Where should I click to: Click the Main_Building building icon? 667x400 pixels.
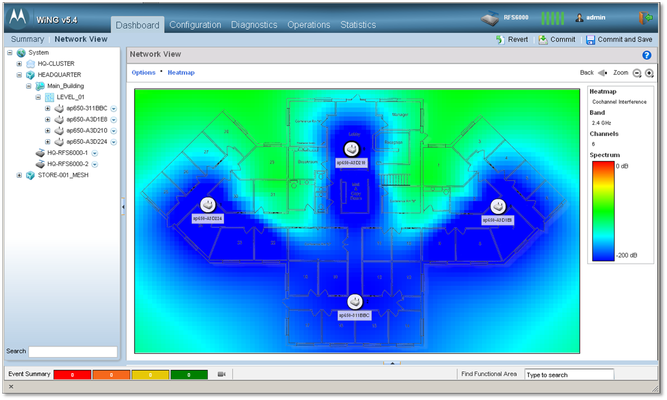point(40,86)
